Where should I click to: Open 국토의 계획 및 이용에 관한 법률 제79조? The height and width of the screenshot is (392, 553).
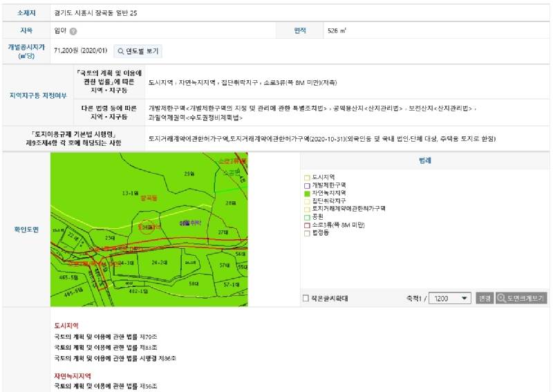106,337
